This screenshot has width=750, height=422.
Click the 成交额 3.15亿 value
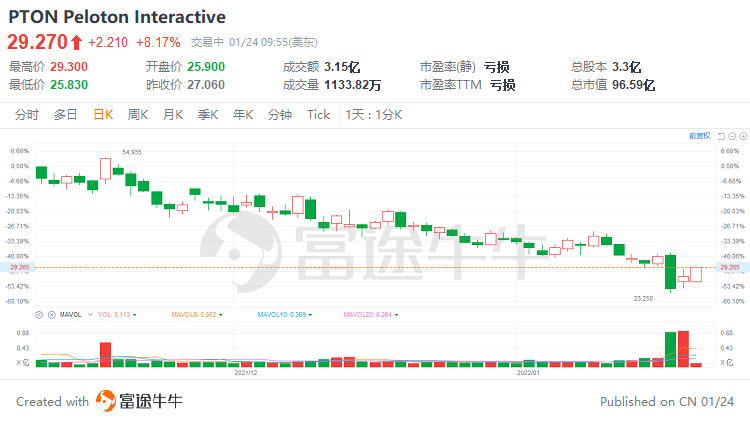click(x=342, y=67)
